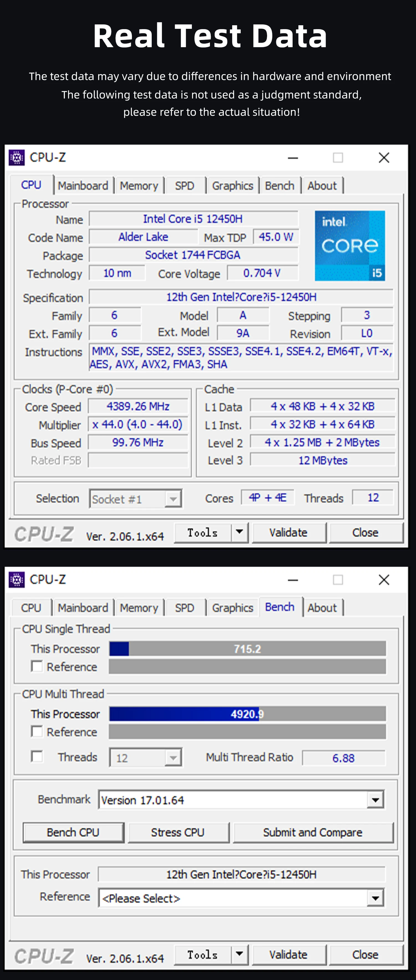
Task: Enable Reference checkbox under CPU Multi Thread
Action: 37,731
